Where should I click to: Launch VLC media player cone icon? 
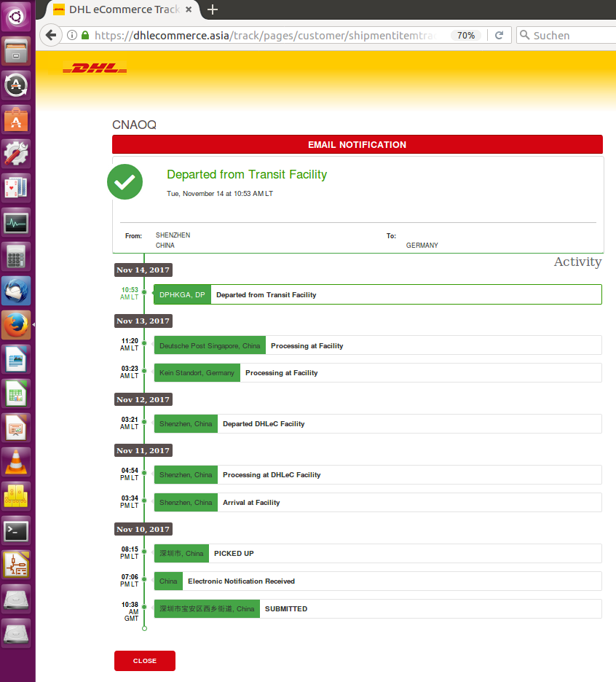16,462
